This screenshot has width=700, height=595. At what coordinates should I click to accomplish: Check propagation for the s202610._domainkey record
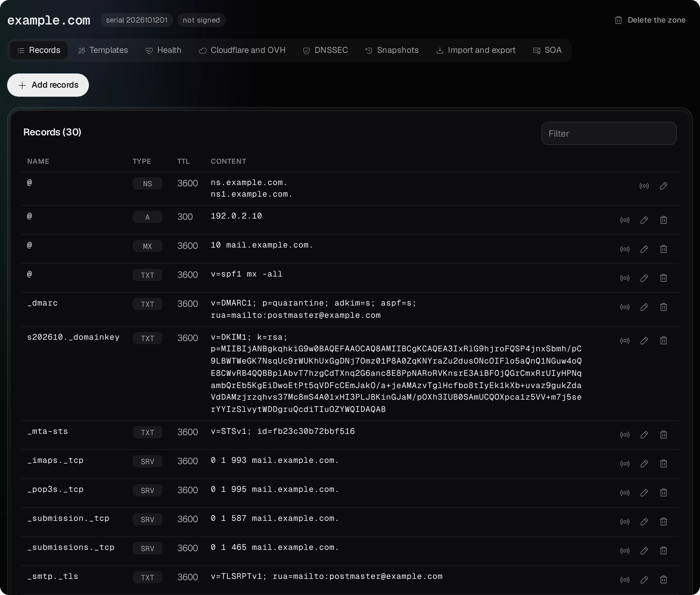coord(625,340)
